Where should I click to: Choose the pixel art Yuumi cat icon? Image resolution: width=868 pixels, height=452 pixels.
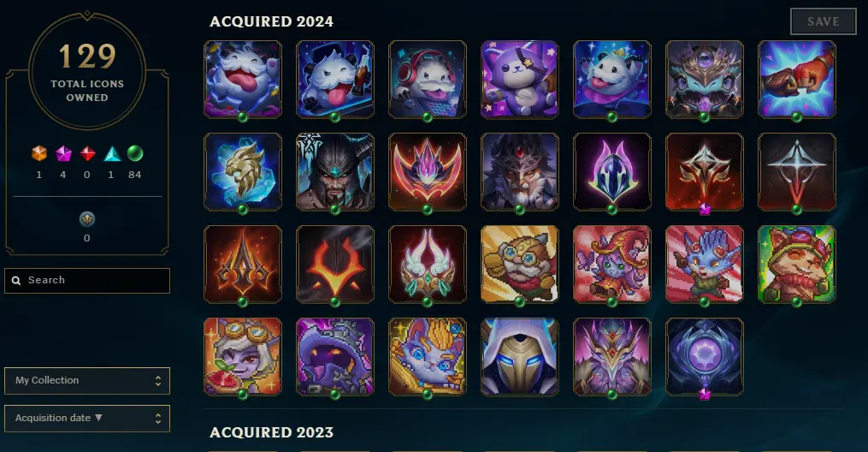[428, 357]
